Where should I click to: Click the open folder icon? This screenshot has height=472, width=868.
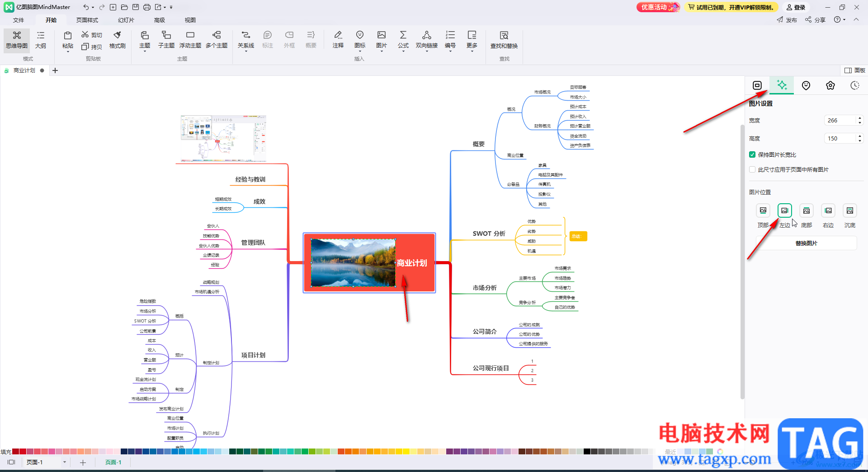click(124, 7)
